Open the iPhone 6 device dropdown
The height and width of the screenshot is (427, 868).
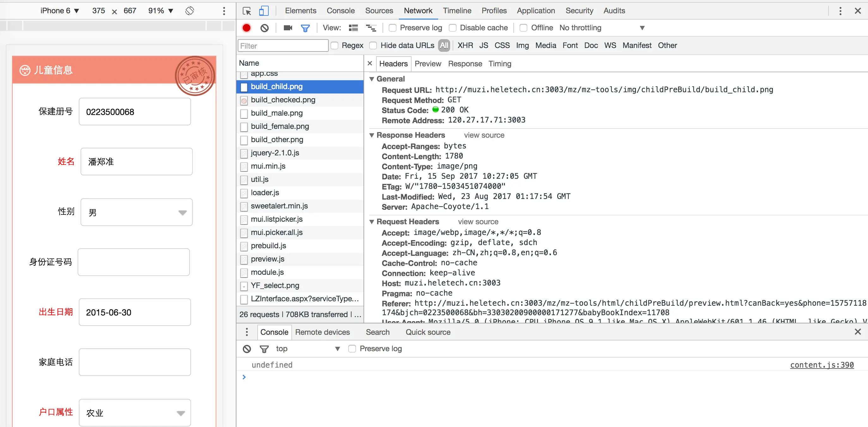tap(60, 11)
